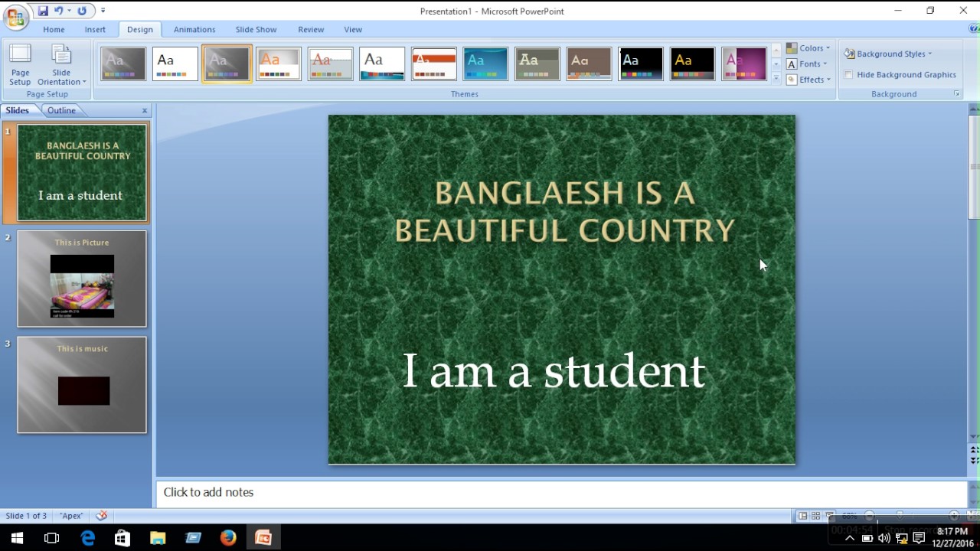Zoom out with the minus button
The image size is (980, 551).
[x=869, y=516]
